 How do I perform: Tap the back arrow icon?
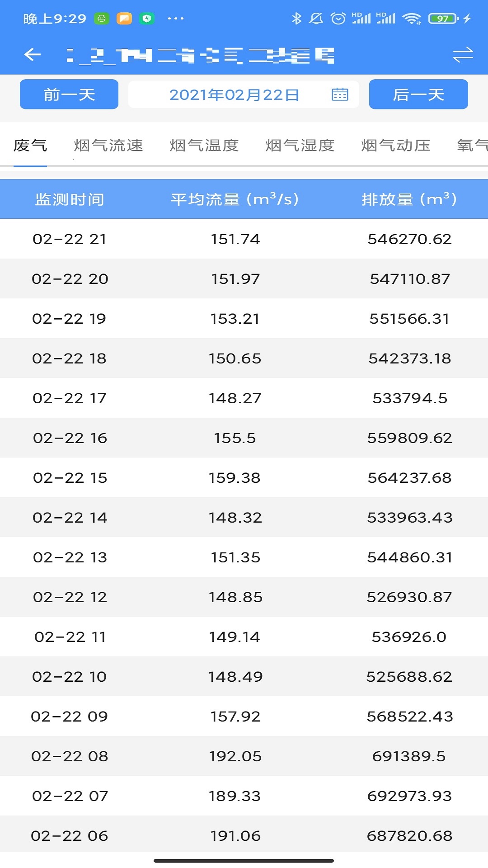33,55
